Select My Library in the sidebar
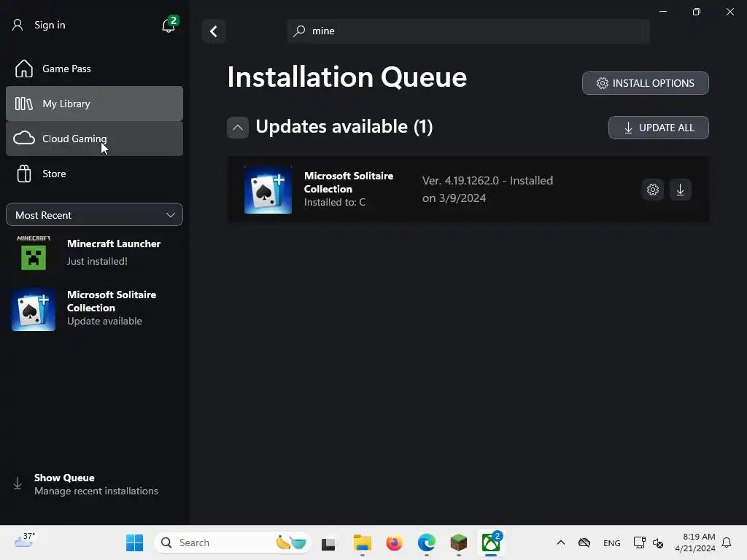This screenshot has height=560, width=747. pos(94,104)
